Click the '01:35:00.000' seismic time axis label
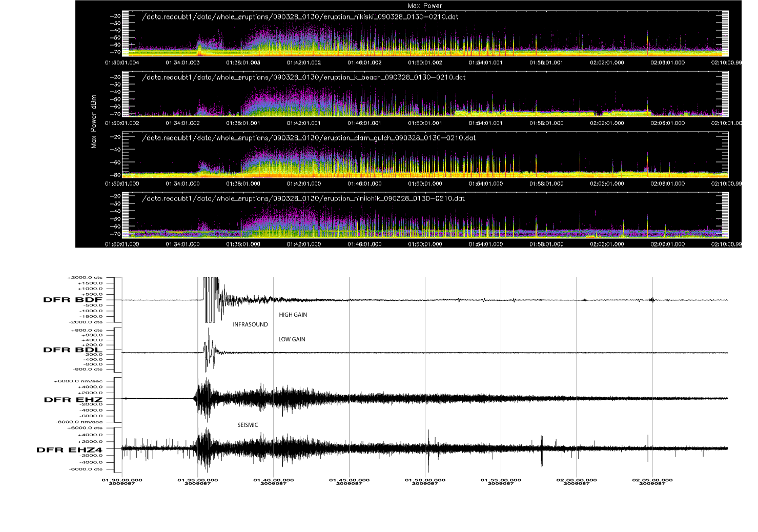 [x=198, y=480]
